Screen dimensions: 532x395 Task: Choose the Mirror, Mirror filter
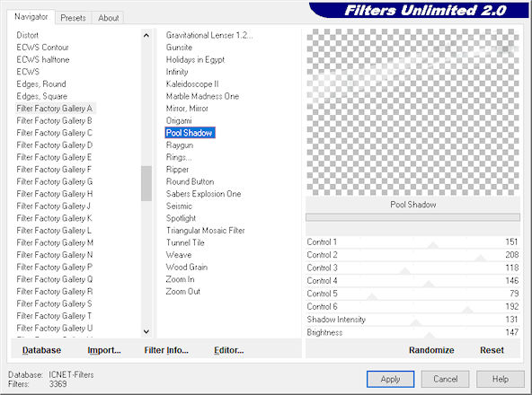point(187,109)
